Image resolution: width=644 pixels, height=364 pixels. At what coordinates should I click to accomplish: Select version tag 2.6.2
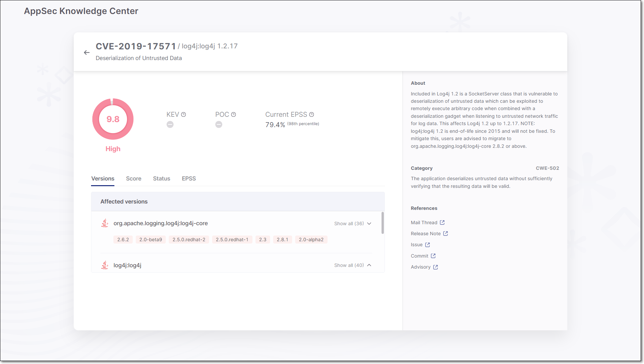[123, 240]
